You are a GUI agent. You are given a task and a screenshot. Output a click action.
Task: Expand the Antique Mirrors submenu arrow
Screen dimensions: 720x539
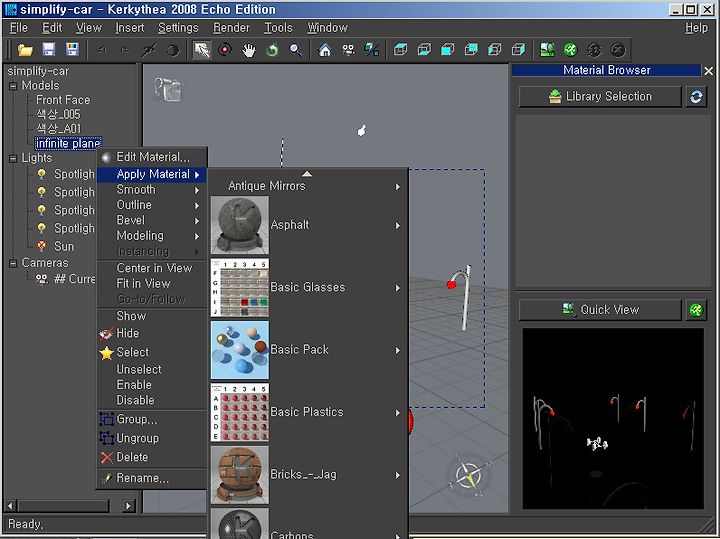click(x=398, y=187)
